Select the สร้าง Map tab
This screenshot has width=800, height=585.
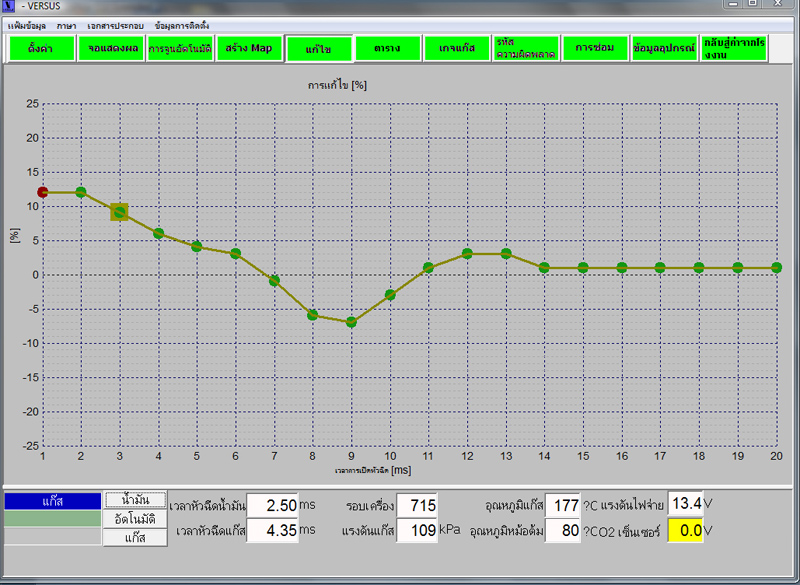pyautogui.click(x=249, y=48)
